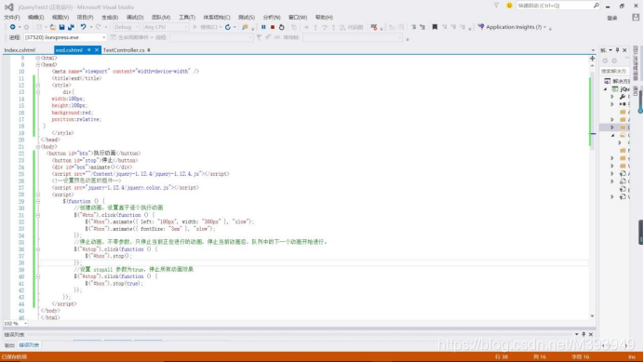Switch to the Output tab at bottom

pos(9,345)
